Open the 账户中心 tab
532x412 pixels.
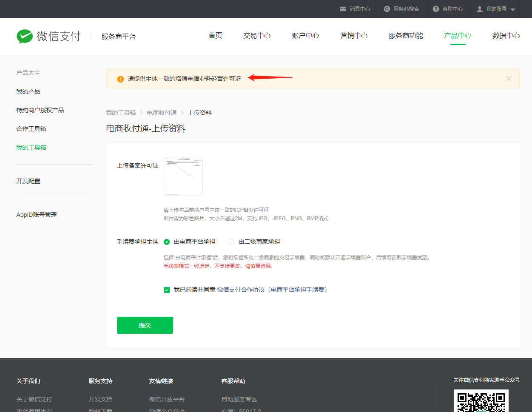(x=305, y=36)
